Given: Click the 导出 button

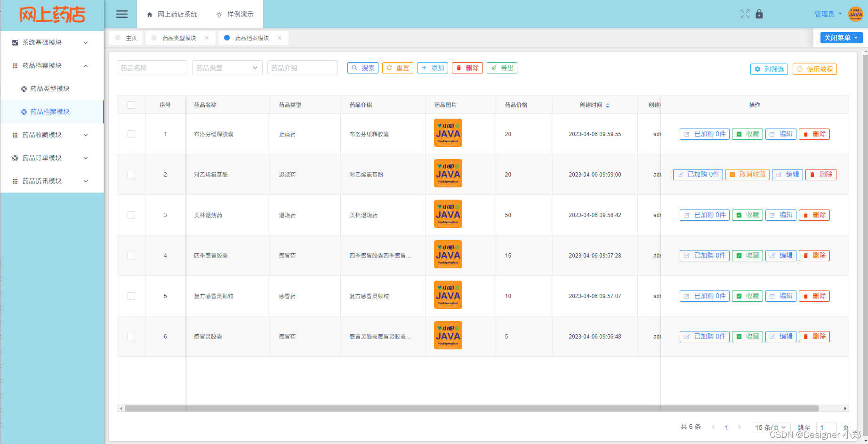Looking at the screenshot, I should 502,68.
